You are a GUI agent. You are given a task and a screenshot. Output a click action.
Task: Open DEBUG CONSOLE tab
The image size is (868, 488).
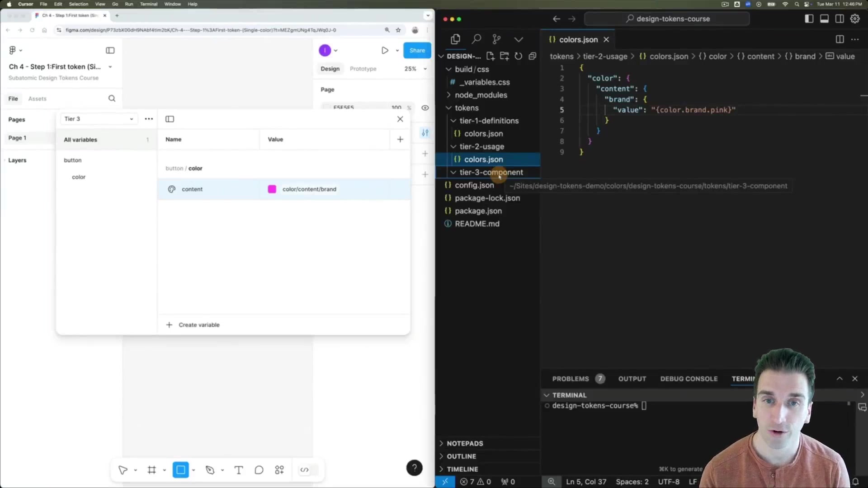click(x=689, y=379)
